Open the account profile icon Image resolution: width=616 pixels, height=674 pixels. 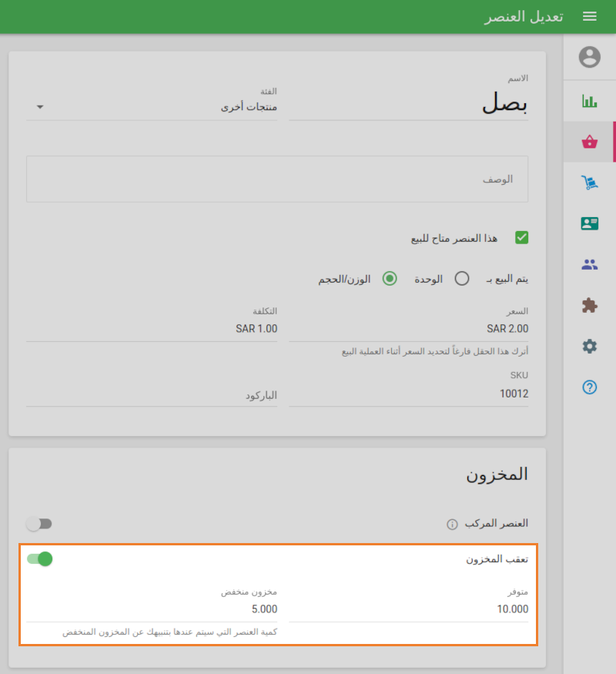point(589,56)
